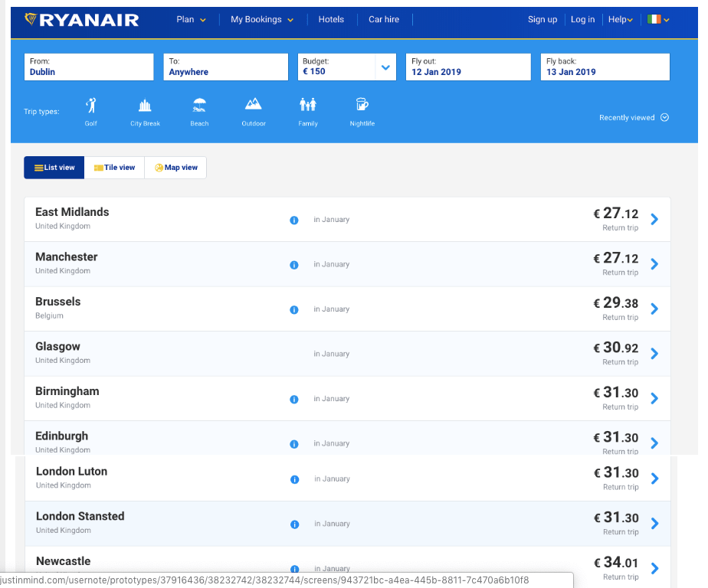Image resolution: width=708 pixels, height=588 pixels.
Task: Select the London Stansted destination name
Action: point(80,516)
